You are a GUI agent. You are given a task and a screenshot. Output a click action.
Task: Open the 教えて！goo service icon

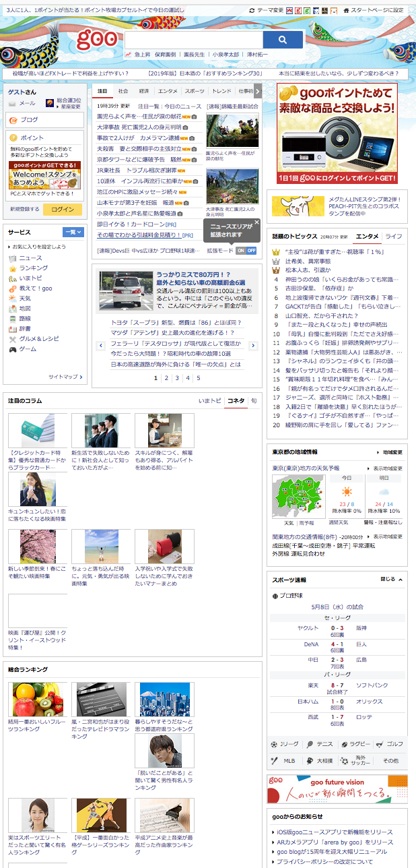pos(13,288)
